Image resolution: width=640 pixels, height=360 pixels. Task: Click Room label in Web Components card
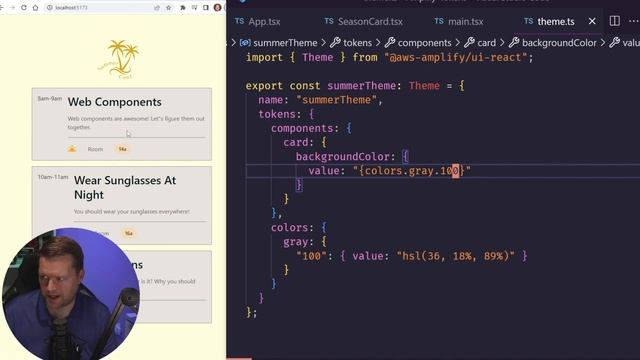(95, 149)
